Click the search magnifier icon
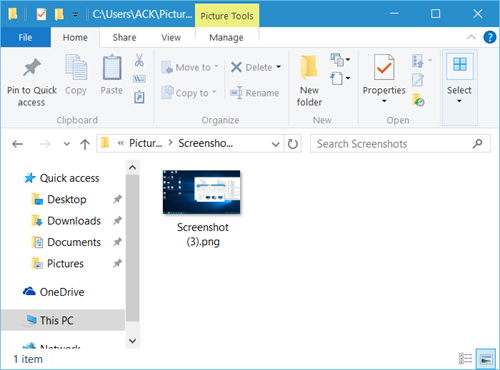Viewport: 500px width, 370px height. 477,144
